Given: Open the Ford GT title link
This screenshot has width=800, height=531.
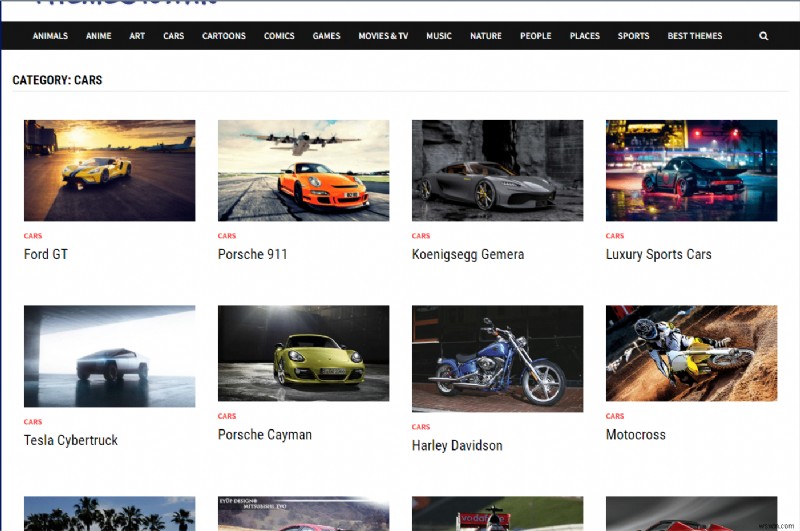Looking at the screenshot, I should [x=46, y=254].
